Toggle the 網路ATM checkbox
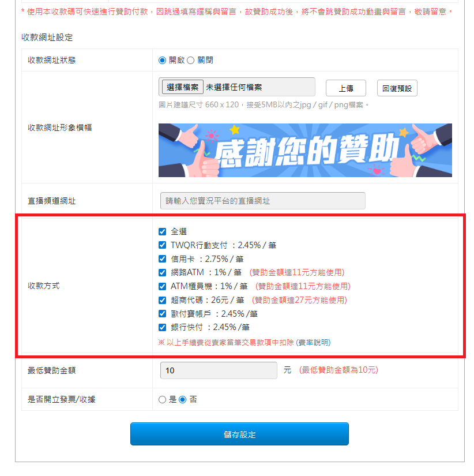 point(163,272)
